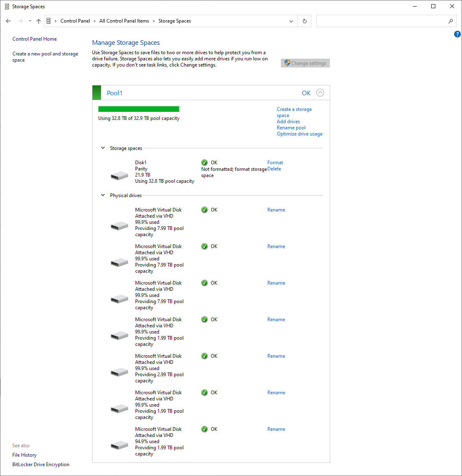462x476 pixels.
Task: Click Optimize drive usage link
Action: click(x=300, y=134)
